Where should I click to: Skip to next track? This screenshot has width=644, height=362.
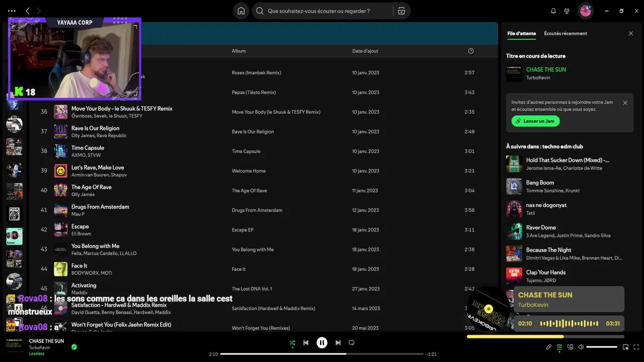point(338,343)
